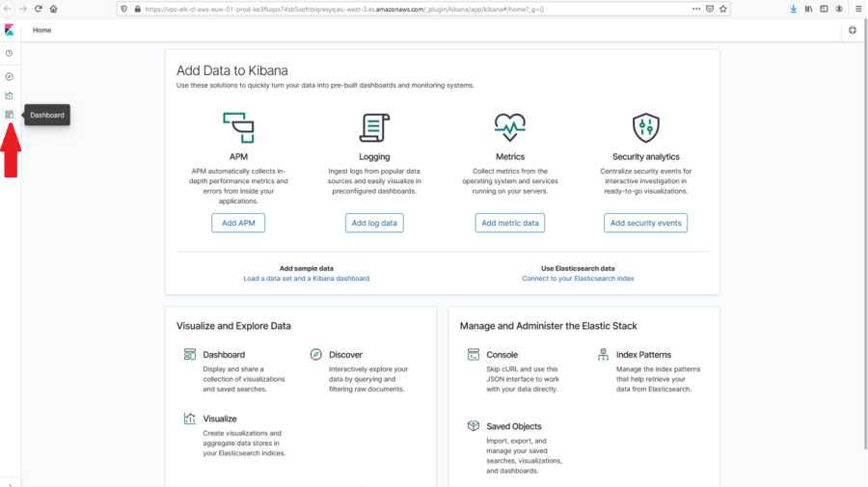
Task: Open Discover compass icon in sidebar
Action: 10,76
